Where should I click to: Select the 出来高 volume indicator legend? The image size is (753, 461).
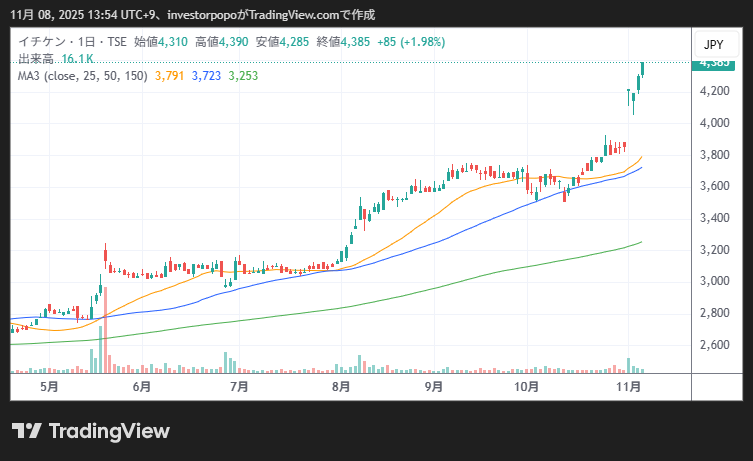(37, 59)
